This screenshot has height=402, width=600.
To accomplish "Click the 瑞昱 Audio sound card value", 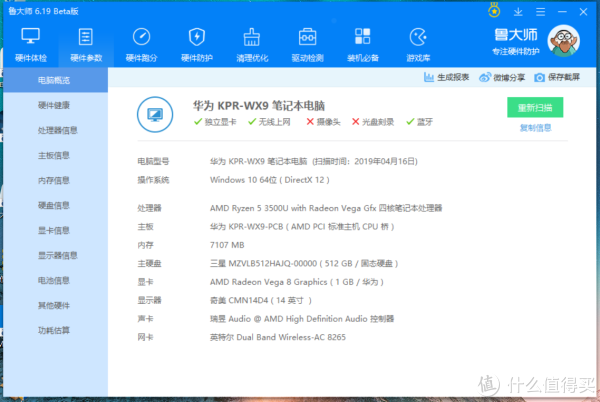I will tap(302, 319).
